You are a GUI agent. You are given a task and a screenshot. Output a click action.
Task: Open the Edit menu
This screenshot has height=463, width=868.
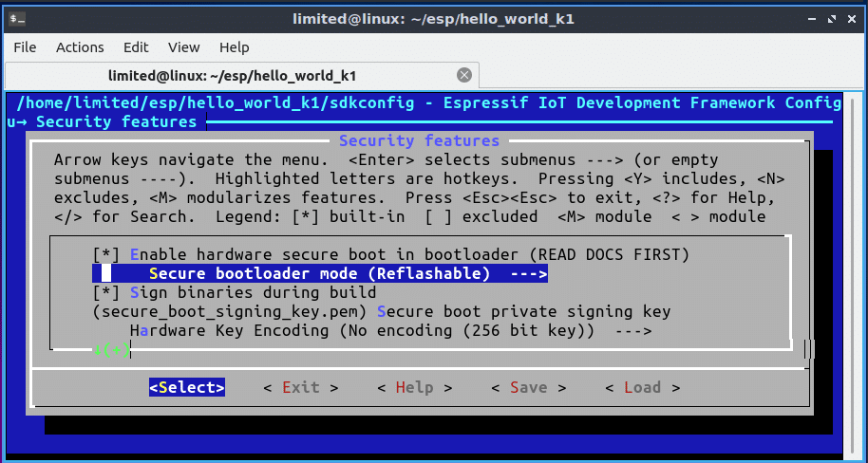(x=136, y=46)
